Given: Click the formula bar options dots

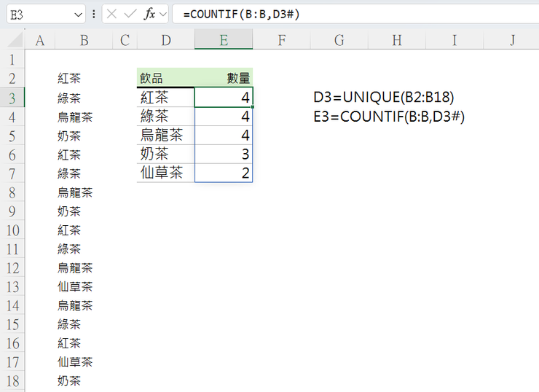Looking at the screenshot, I should point(94,14).
